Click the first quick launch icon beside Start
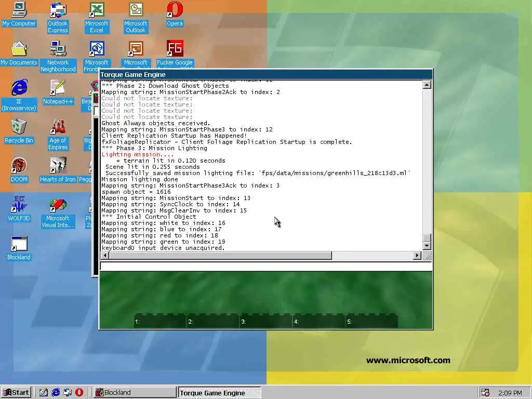This screenshot has height=399, width=532. 44,393
